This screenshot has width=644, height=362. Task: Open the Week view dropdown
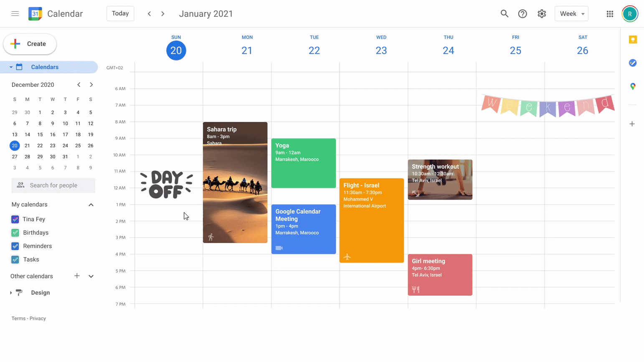[x=571, y=14]
